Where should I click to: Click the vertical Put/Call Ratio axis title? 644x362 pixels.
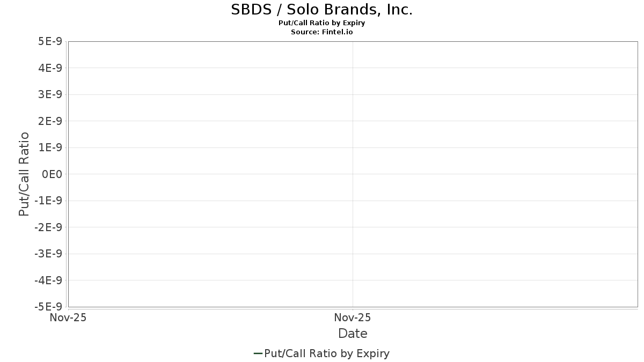(24, 174)
